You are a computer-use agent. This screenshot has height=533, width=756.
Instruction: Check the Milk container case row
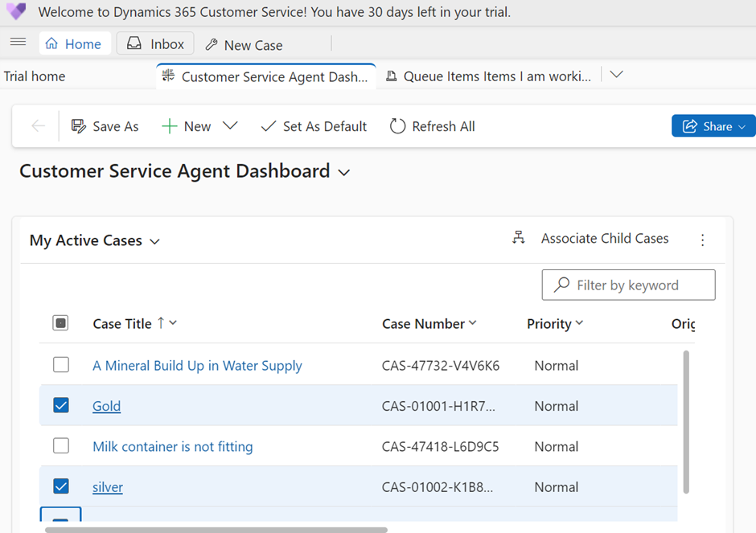click(x=61, y=446)
